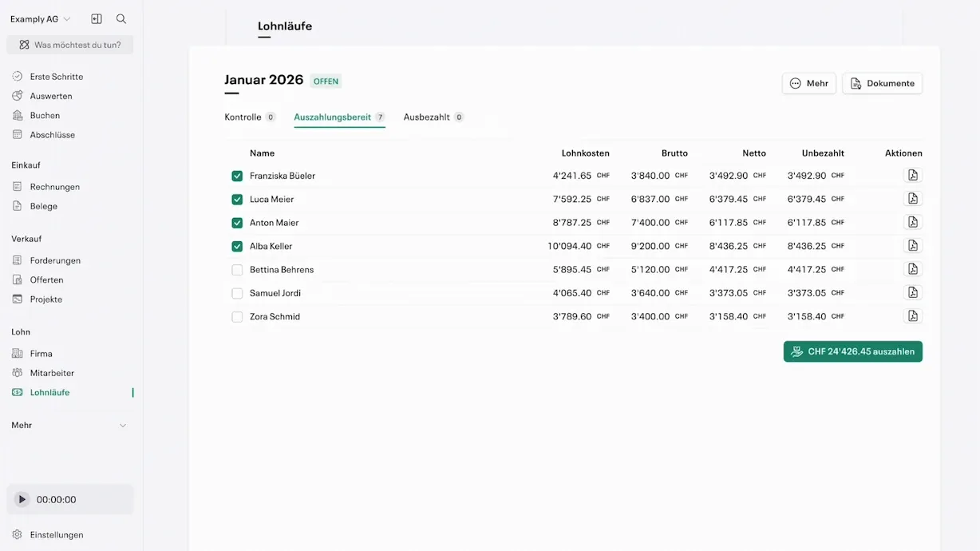
Task: Download PDF payslip for Franziska Büeler
Action: coord(913,176)
